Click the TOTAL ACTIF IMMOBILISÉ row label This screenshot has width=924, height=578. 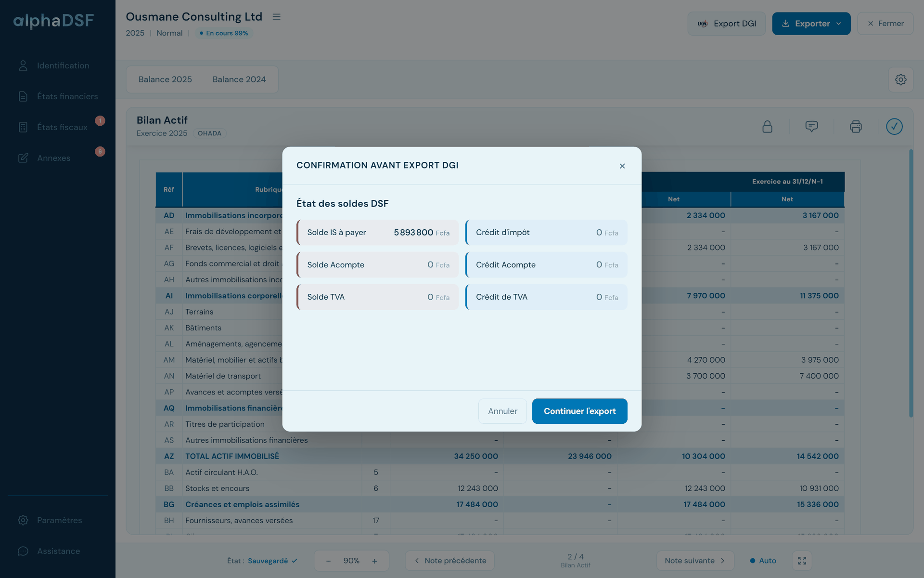[232, 456]
